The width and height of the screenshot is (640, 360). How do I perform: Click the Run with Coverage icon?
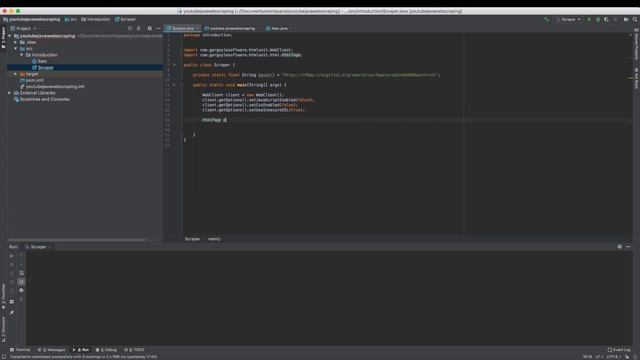tap(607, 20)
